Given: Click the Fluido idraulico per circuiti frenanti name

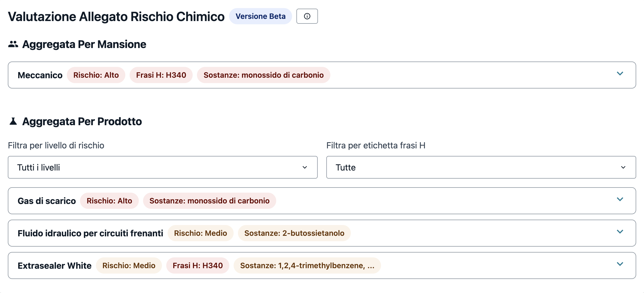Looking at the screenshot, I should (90, 233).
